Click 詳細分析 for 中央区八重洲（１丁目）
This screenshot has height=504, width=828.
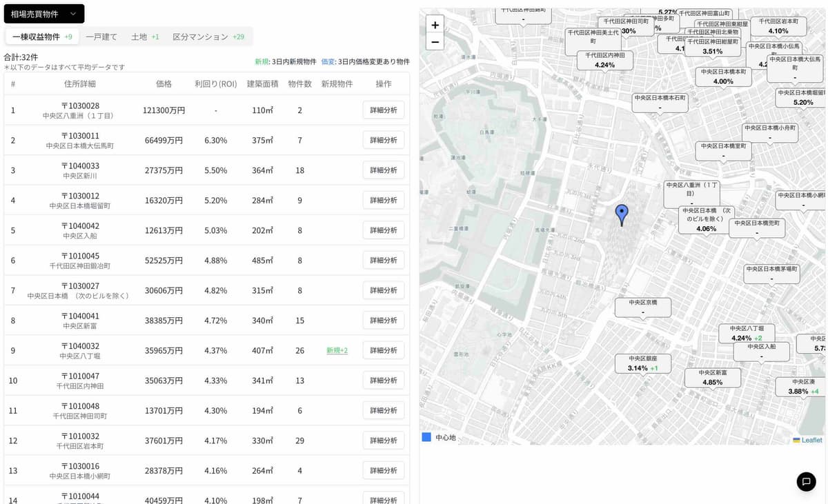[384, 110]
